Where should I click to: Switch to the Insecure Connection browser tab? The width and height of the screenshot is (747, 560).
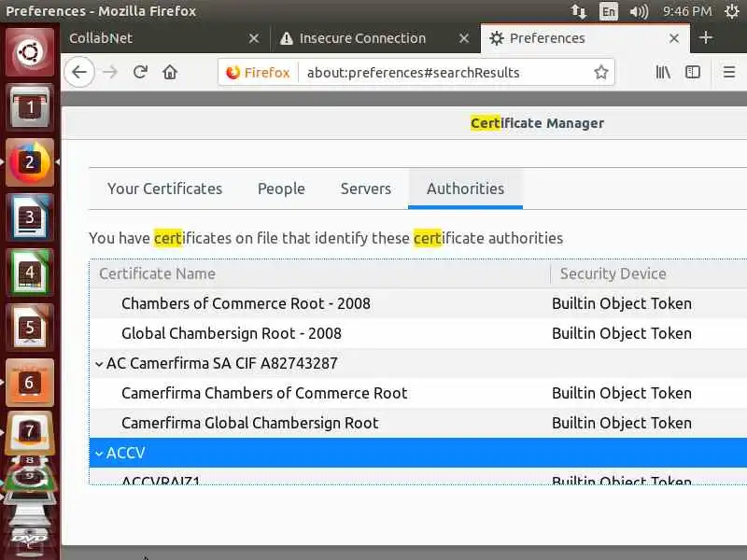point(362,38)
